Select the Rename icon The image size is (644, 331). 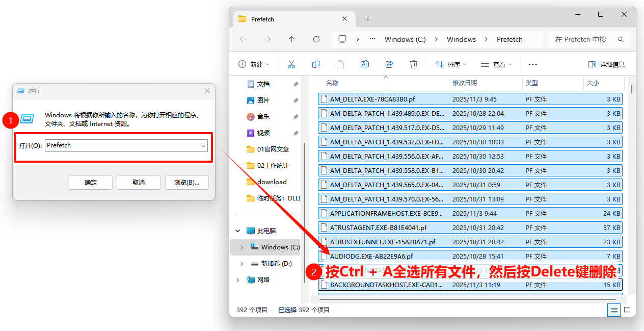click(x=364, y=64)
